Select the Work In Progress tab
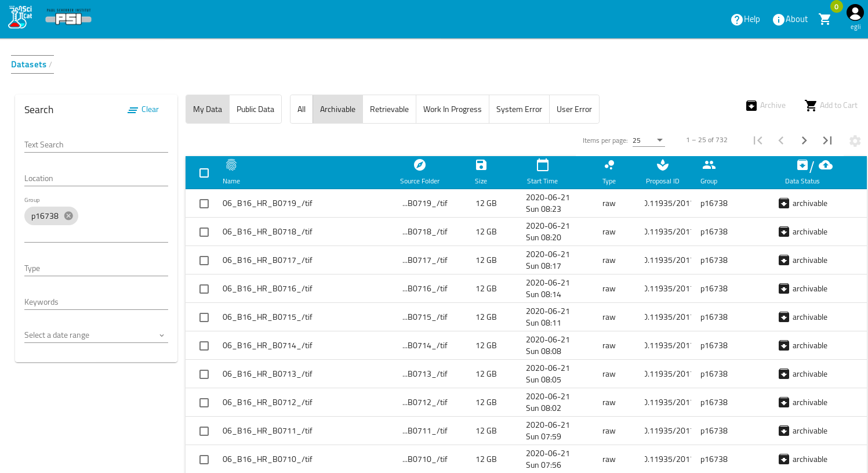 (452, 109)
